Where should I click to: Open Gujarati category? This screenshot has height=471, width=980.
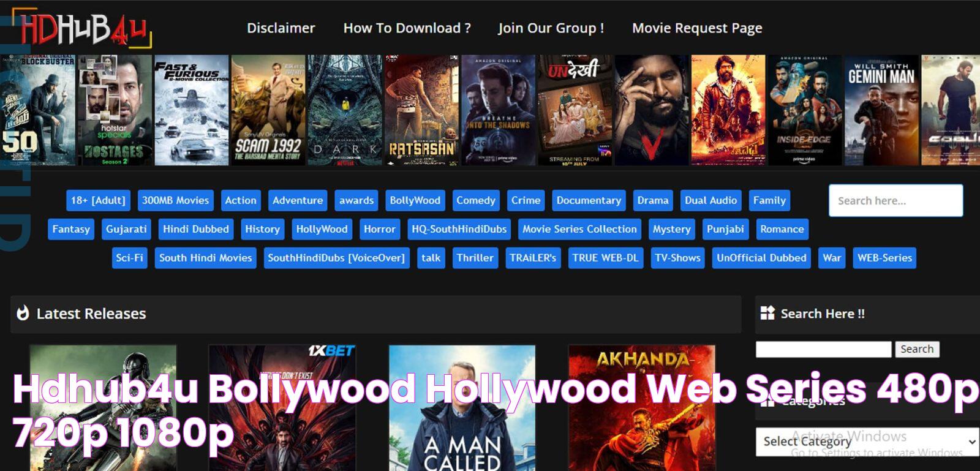pos(126,229)
